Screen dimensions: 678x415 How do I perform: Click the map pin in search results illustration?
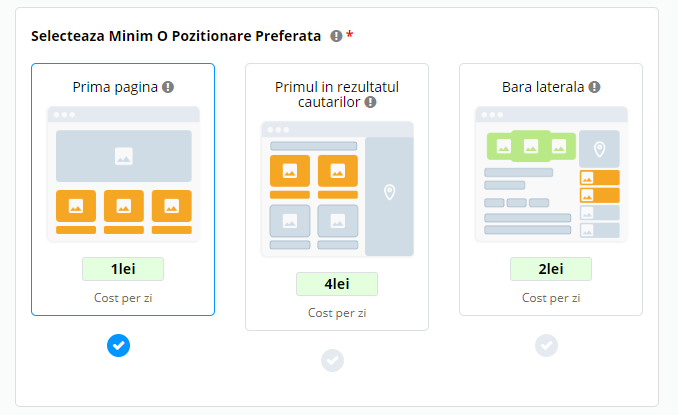(x=390, y=192)
